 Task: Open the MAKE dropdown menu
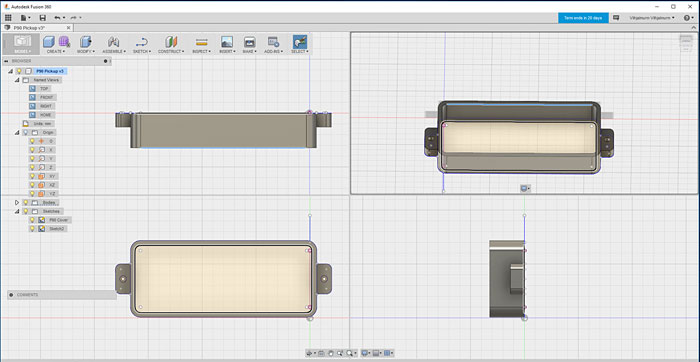pyautogui.click(x=250, y=51)
